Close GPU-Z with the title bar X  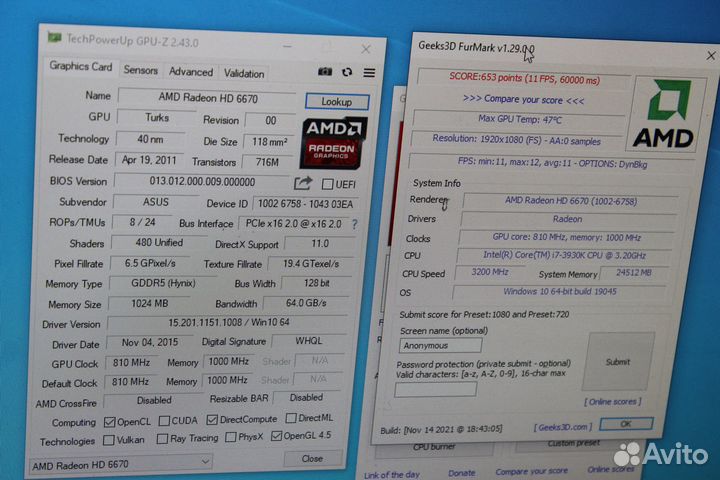click(x=366, y=49)
